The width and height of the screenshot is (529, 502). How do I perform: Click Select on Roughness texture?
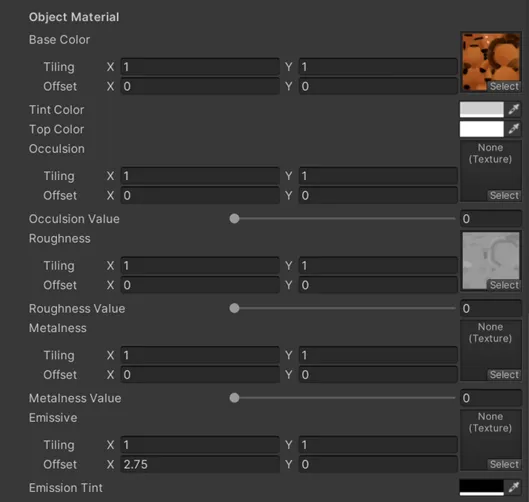(504, 285)
